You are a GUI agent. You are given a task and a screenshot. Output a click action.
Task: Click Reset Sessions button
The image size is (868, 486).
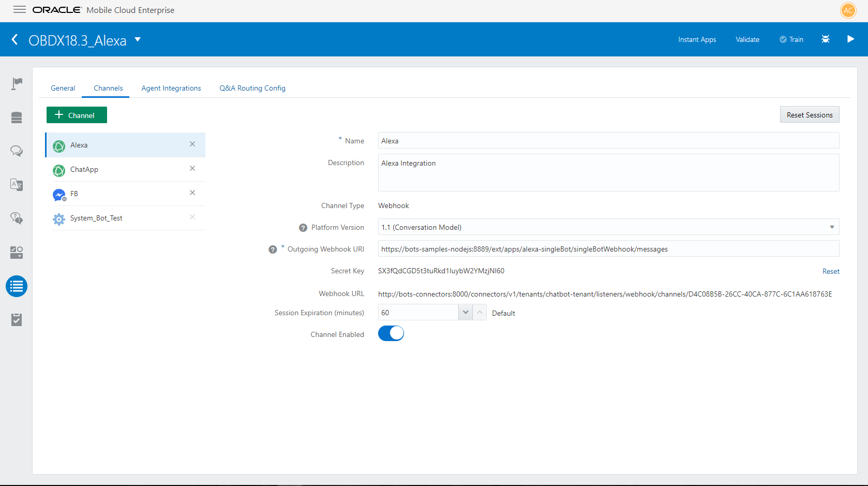(810, 115)
